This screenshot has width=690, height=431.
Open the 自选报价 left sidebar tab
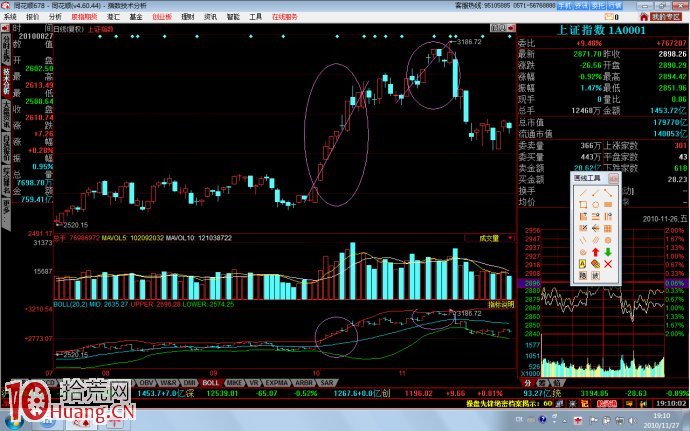tap(6, 147)
